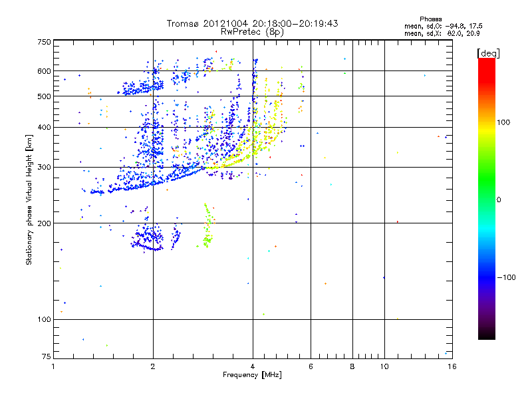Click the '[deg]' colorbar unit label

488,53
